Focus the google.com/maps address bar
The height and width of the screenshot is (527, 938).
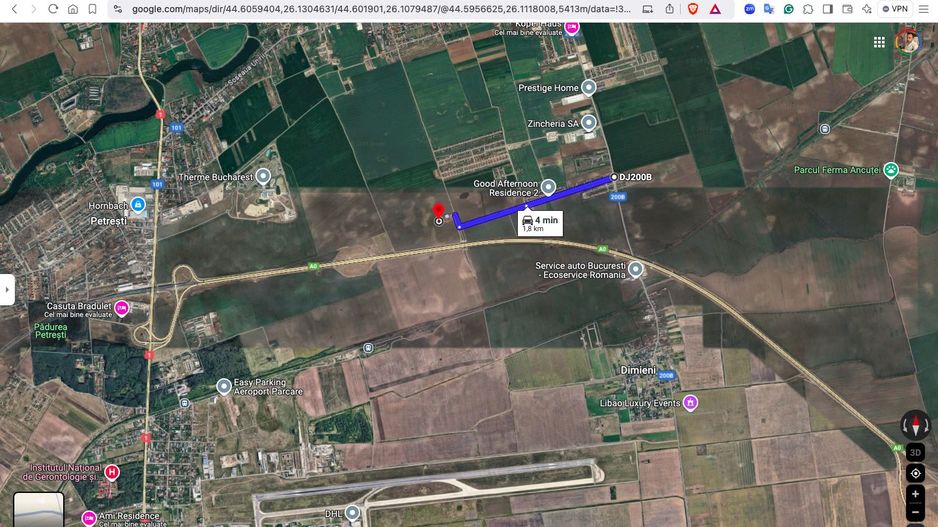[x=381, y=9]
